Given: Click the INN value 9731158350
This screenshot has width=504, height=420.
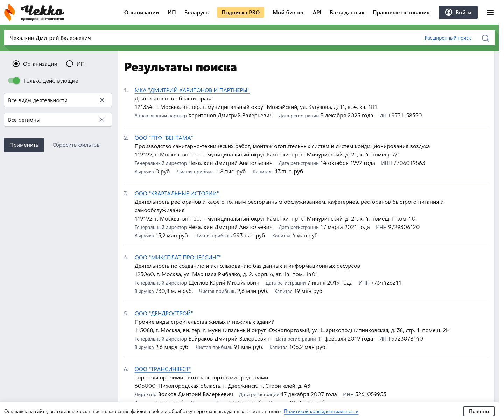Looking at the screenshot, I should click(x=407, y=115).
